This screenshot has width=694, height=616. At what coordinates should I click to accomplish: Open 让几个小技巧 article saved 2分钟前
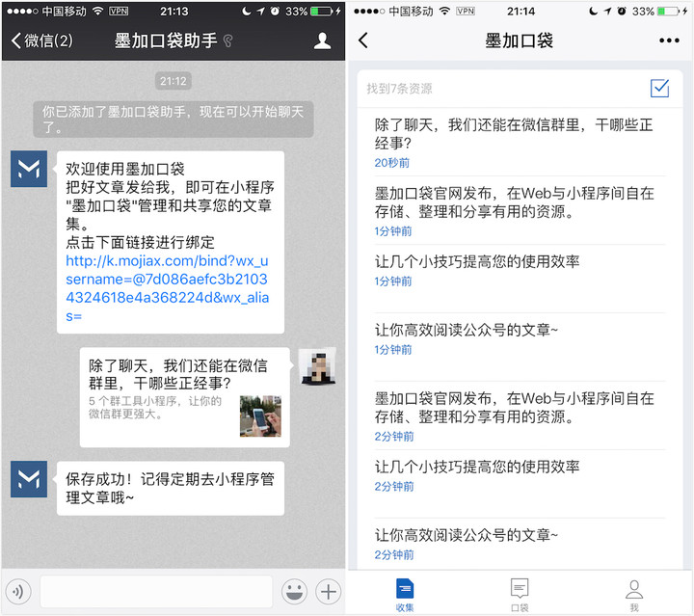point(520,483)
